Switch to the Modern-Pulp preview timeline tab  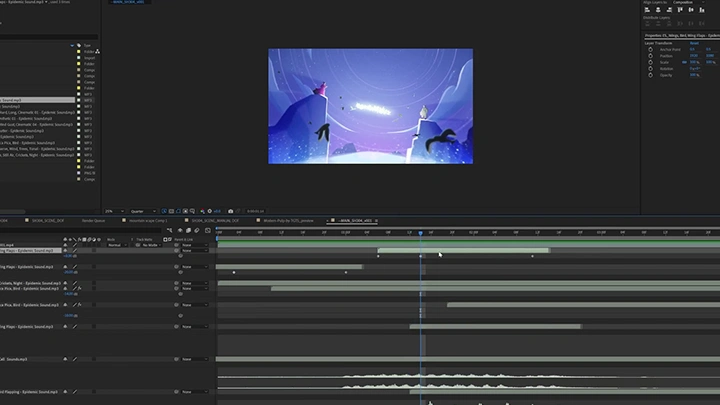tap(288, 221)
